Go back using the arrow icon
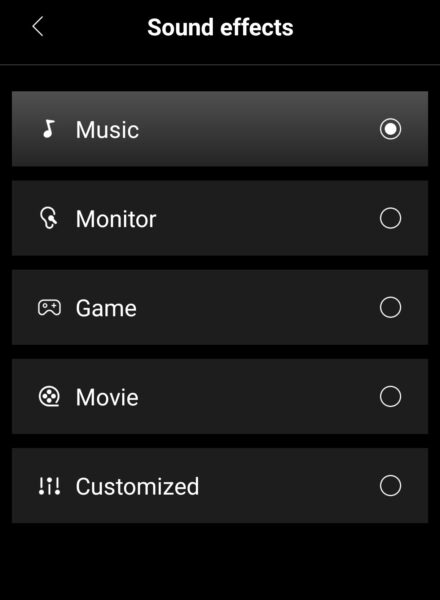Screen dimensions: 440x600 point(37,27)
